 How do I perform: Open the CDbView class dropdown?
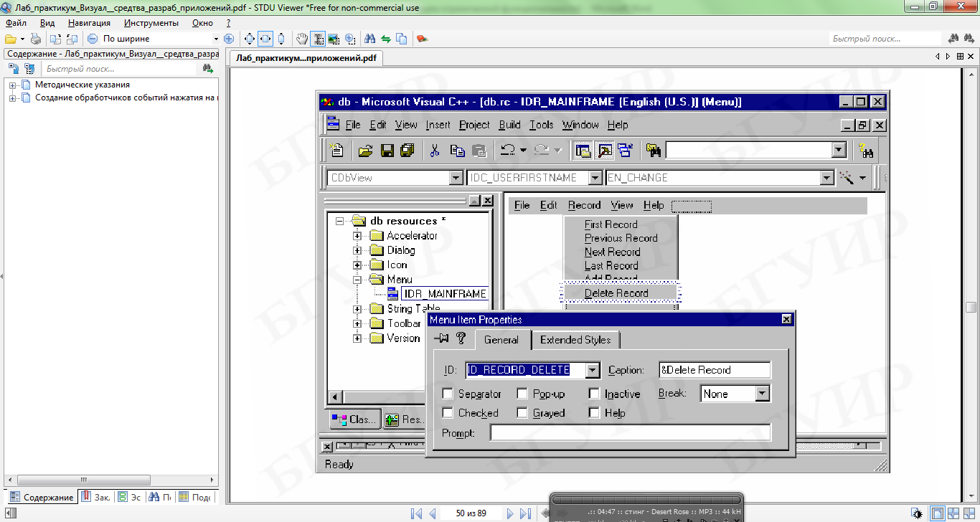coord(456,178)
